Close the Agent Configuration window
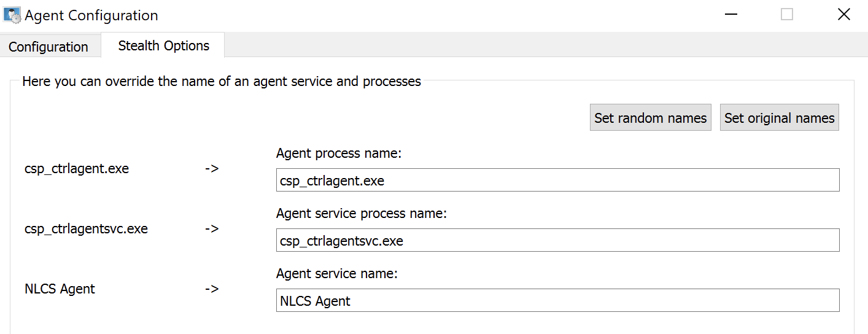 pyautogui.click(x=843, y=15)
